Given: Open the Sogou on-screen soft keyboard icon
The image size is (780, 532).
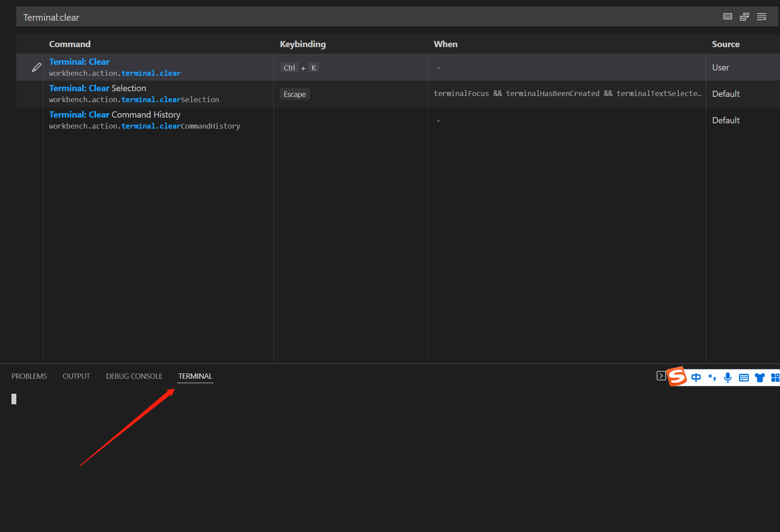Looking at the screenshot, I should [743, 377].
